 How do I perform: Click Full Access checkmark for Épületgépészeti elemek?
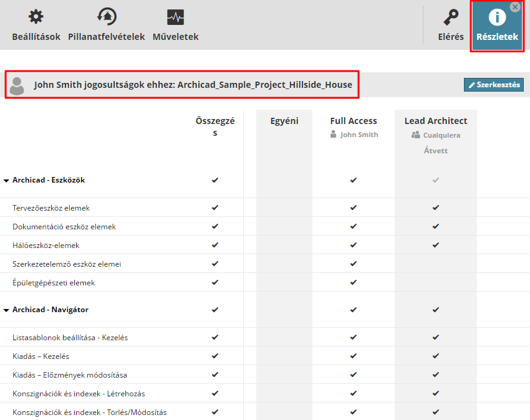click(x=354, y=282)
